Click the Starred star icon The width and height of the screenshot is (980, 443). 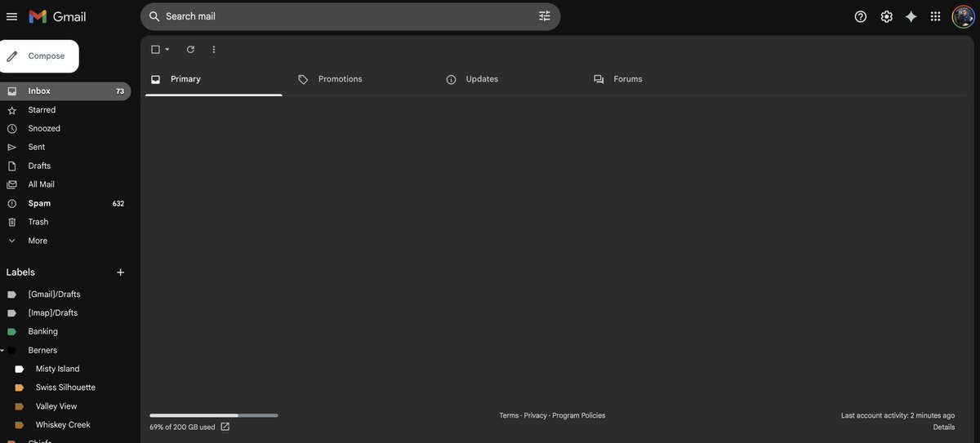pos(11,110)
